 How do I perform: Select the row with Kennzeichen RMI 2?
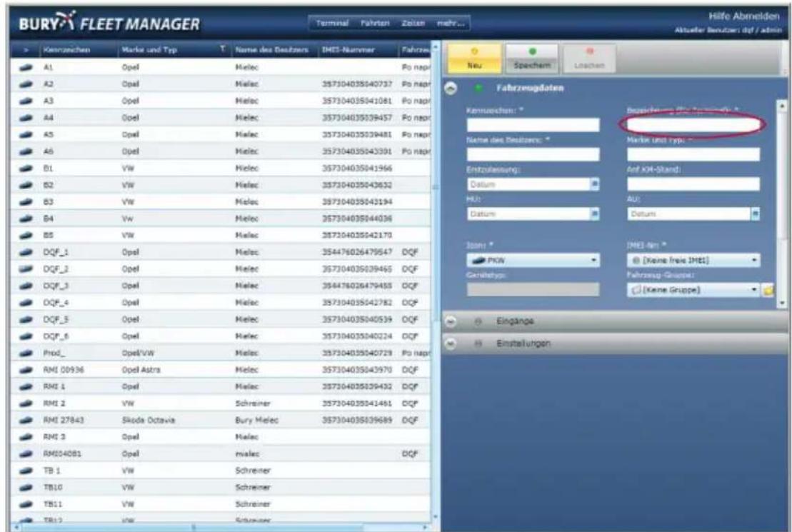tap(221, 403)
